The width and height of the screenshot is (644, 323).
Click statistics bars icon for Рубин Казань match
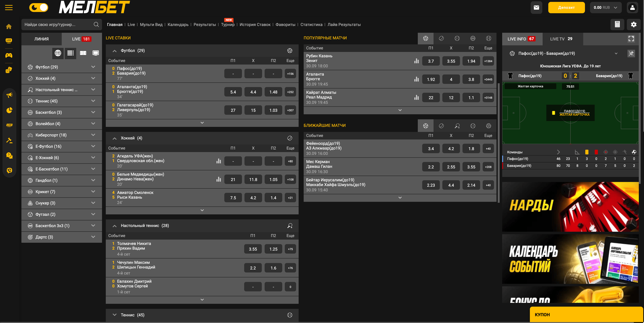[416, 61]
